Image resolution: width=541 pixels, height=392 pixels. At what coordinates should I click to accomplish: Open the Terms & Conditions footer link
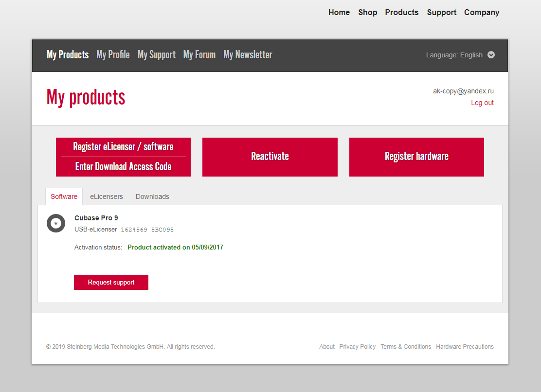[x=406, y=346]
